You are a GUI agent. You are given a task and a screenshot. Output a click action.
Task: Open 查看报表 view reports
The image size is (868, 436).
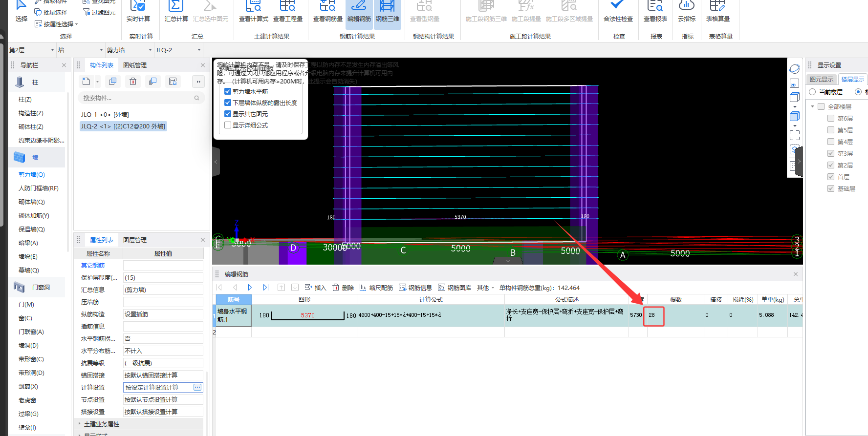[655, 12]
